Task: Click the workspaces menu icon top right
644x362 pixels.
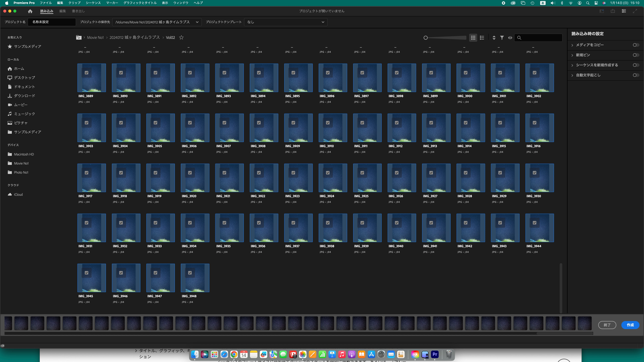Action: tap(624, 11)
